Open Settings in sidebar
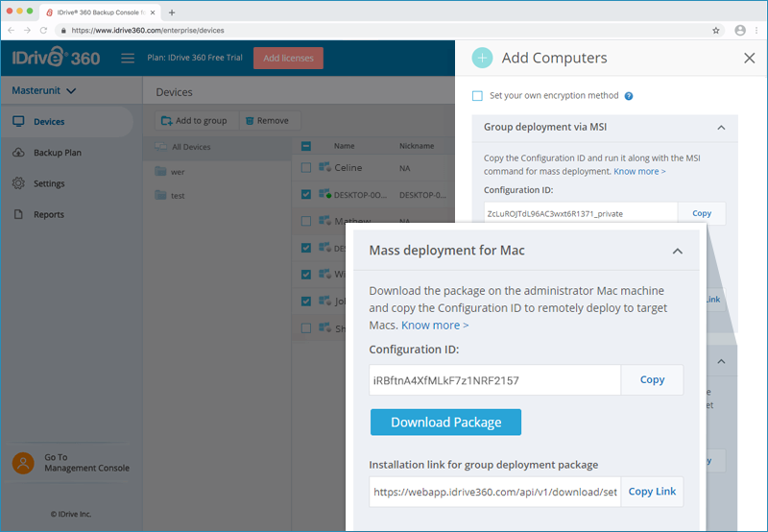 [49, 183]
